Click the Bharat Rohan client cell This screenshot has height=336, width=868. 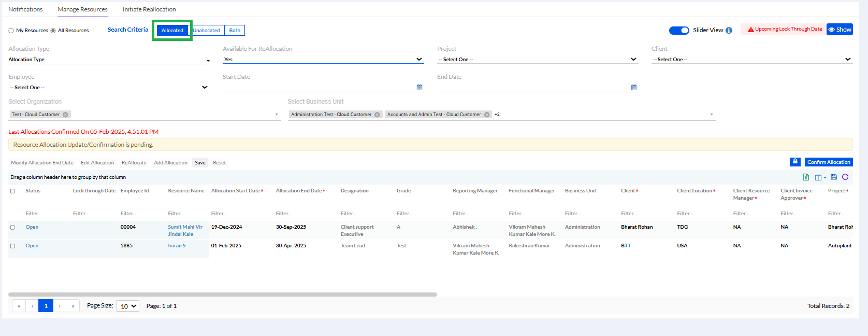point(637,227)
